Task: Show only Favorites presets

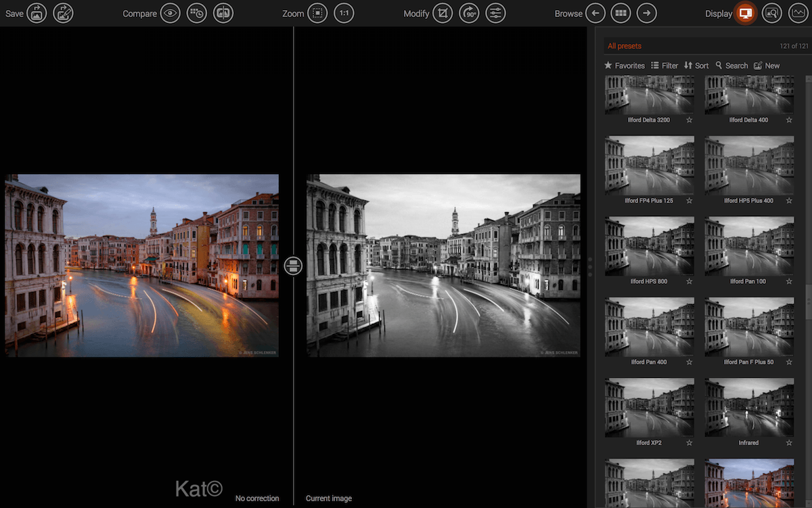Action: [x=624, y=66]
